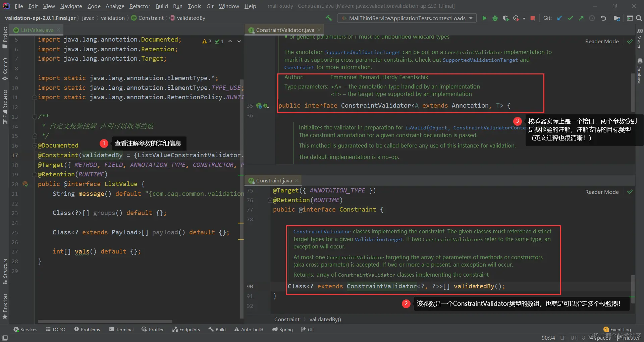
Task: Click the typo count indicator in ListValue editor
Action: tap(219, 41)
